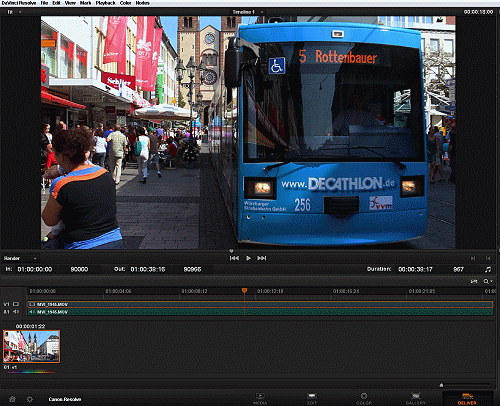Click the Duration timecode value
The height and width of the screenshot is (406, 500).
(415, 269)
